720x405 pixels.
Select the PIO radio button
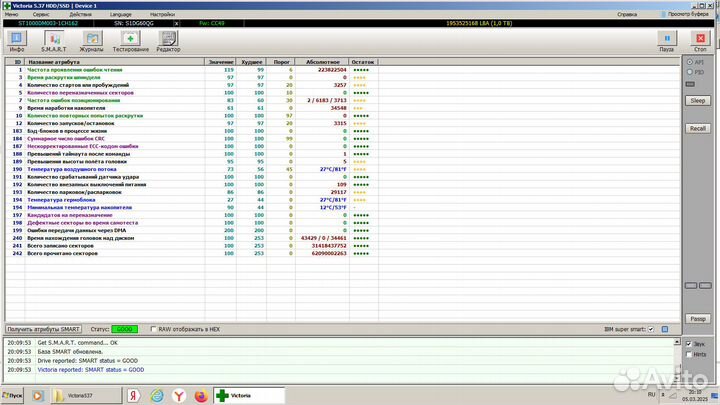click(690, 72)
